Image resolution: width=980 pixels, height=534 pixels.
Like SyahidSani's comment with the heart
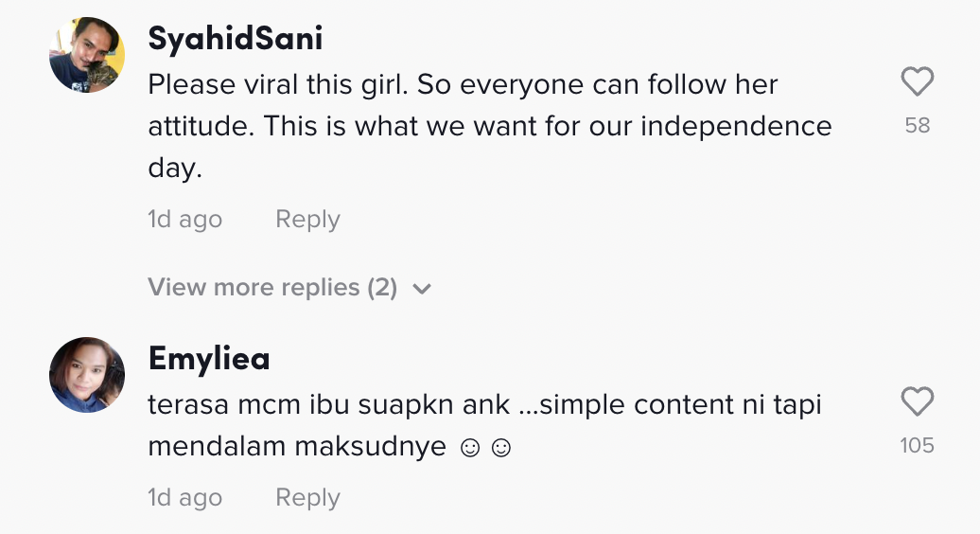coord(917,83)
